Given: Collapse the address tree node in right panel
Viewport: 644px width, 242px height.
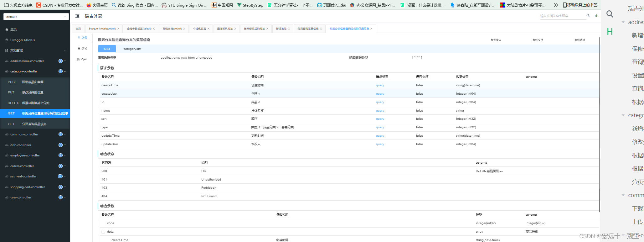Looking at the screenshot, I should (623, 22).
